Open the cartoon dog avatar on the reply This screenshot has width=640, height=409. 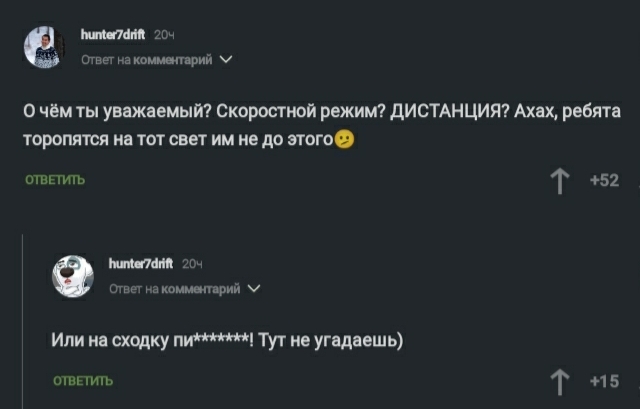(72, 277)
